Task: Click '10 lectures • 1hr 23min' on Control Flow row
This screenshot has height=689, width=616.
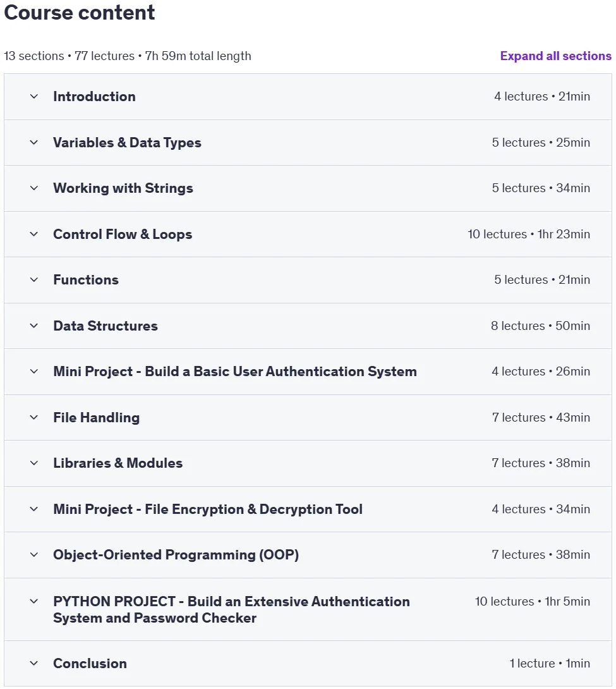Action: pyautogui.click(x=529, y=235)
